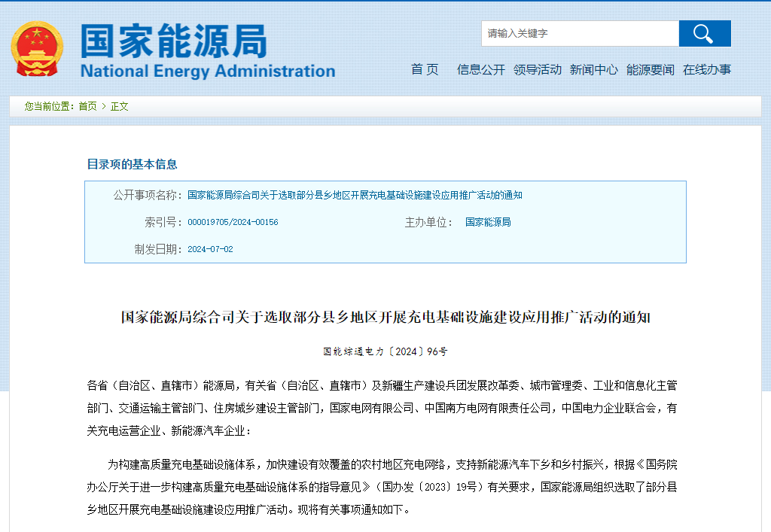The height and width of the screenshot is (532, 771).
Task: Open the 首页 navigation menu item
Action: [425, 69]
